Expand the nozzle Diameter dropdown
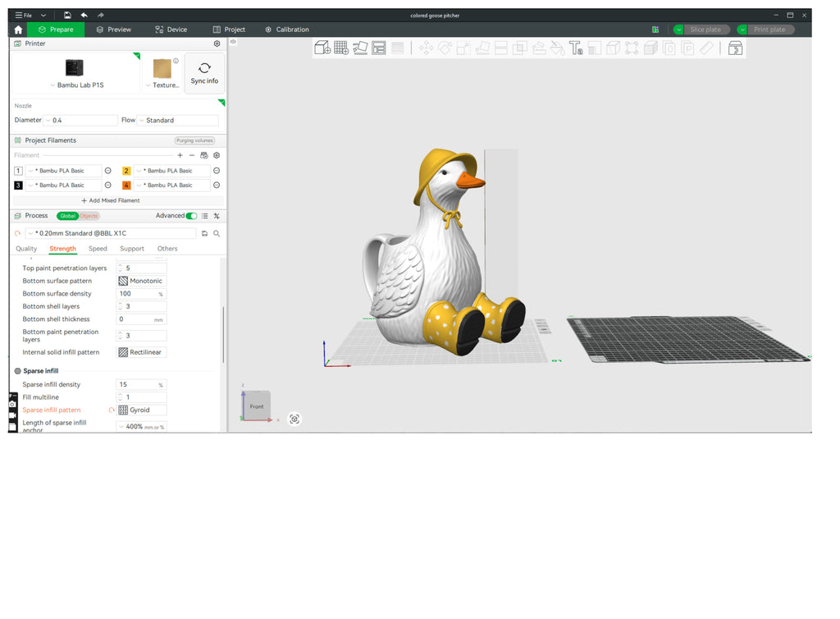Screen dimensions: 840x619 [x=81, y=120]
